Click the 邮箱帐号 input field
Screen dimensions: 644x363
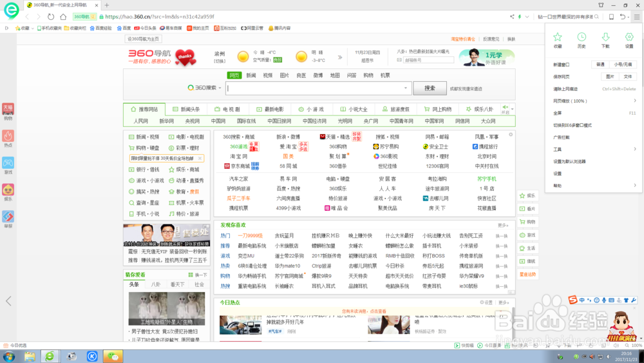(428, 60)
